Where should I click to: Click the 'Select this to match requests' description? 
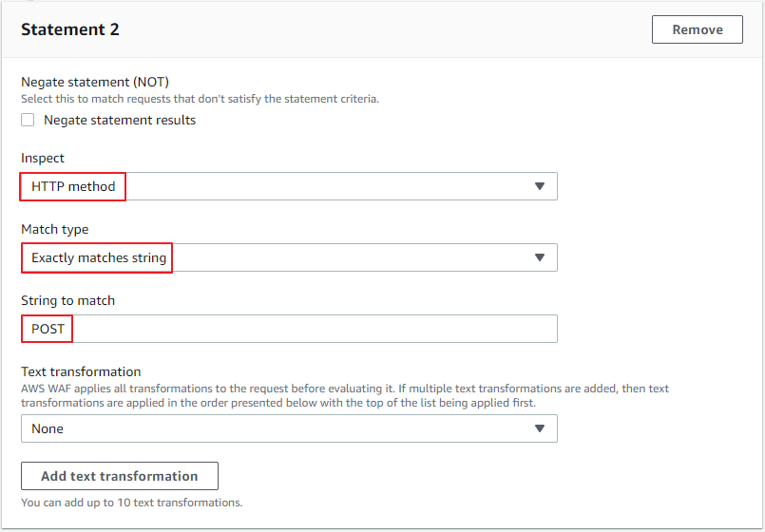(x=200, y=99)
